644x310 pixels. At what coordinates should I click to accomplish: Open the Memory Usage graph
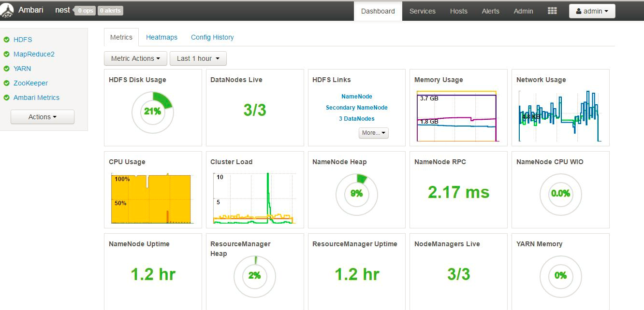tap(457, 116)
